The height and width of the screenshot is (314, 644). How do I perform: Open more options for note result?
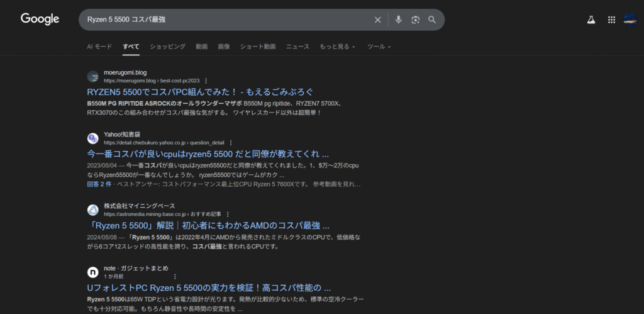coord(175,276)
